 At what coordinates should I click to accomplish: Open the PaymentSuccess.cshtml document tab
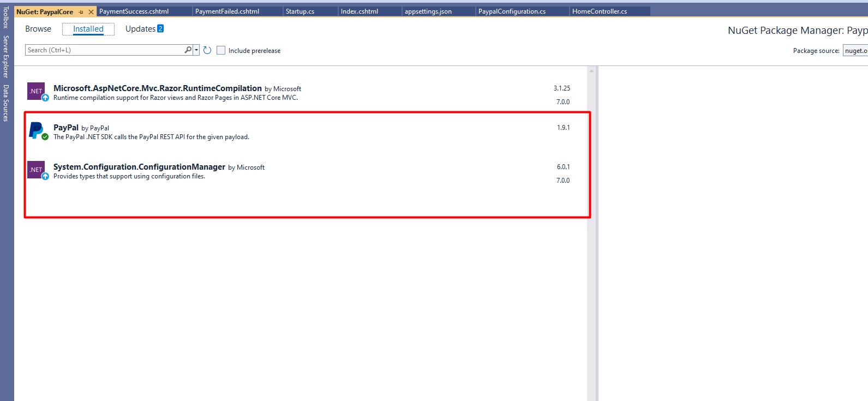coord(144,11)
